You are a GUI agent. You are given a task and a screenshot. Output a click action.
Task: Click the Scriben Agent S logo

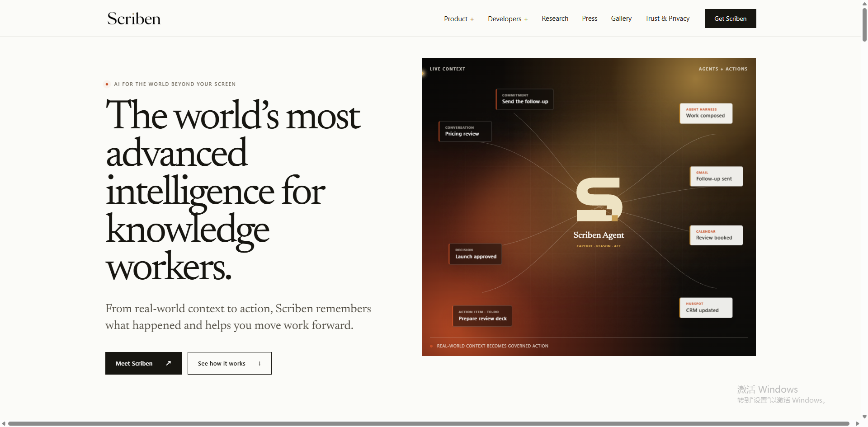599,199
